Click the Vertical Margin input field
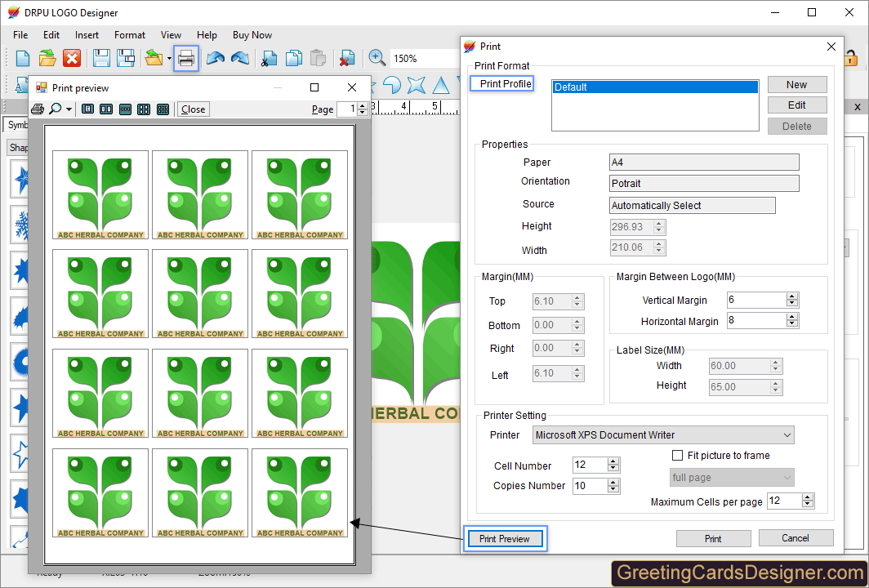Screen dimensions: 869x588 click(756, 300)
